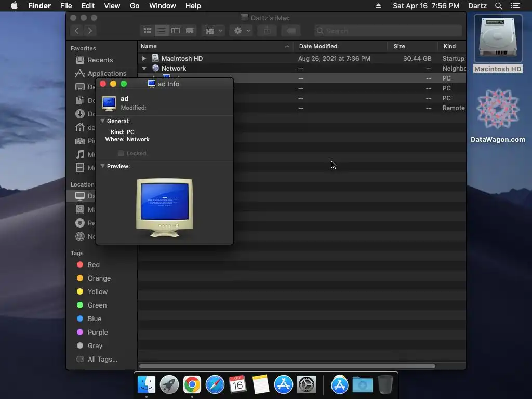
Task: Open System Preferences from the Dock
Action: 307,384
